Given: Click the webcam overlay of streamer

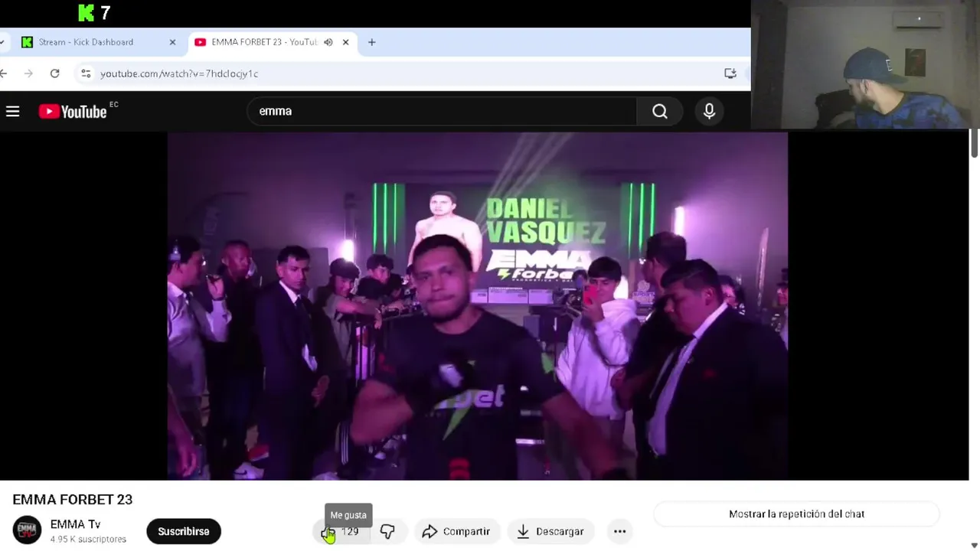Looking at the screenshot, I should point(865,64).
